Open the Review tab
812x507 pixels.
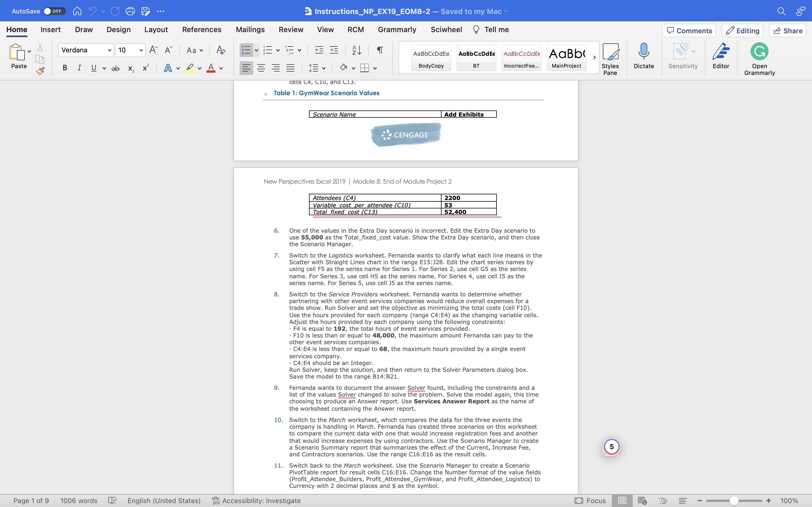[291, 30]
